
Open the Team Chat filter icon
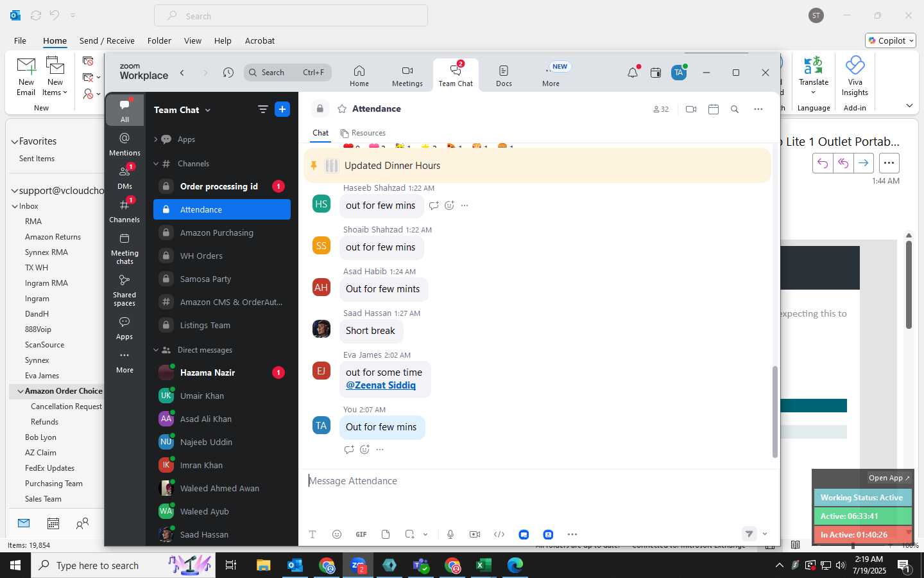(x=262, y=109)
